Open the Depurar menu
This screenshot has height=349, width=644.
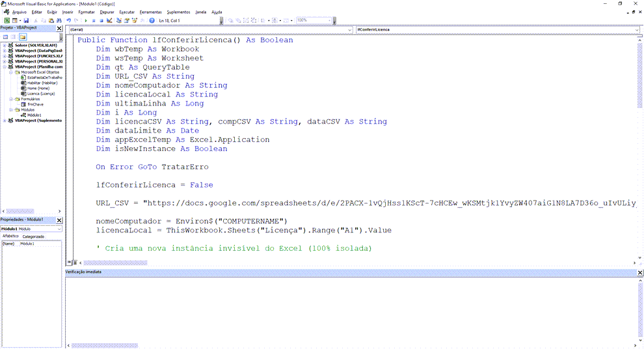pos(107,12)
